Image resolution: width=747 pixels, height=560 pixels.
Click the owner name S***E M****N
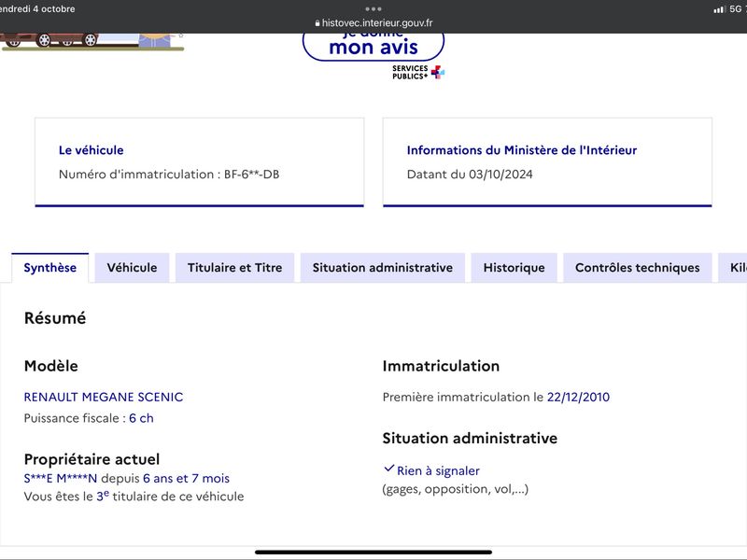tap(61, 478)
